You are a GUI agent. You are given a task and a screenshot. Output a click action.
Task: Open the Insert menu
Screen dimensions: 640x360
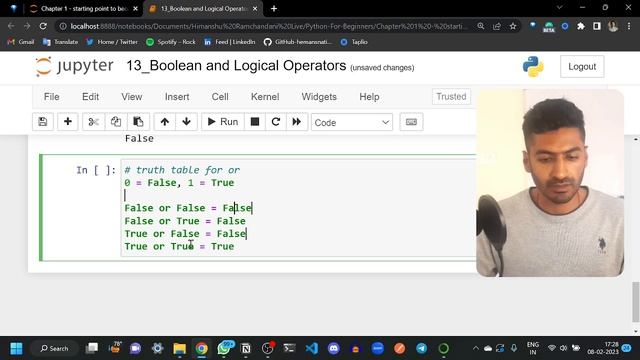coord(177,97)
